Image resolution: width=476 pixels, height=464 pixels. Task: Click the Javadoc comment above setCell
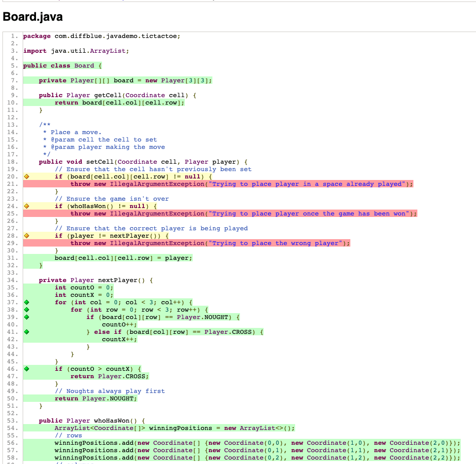click(x=99, y=140)
